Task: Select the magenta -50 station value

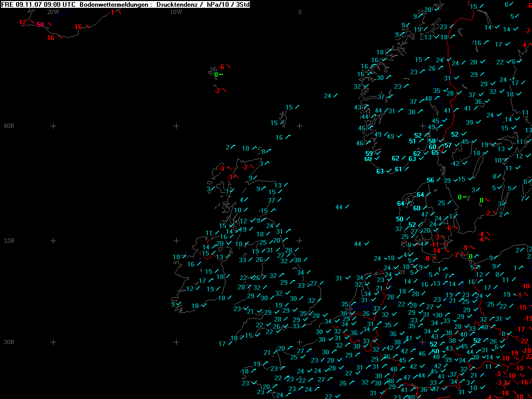Action: (x=39, y=25)
